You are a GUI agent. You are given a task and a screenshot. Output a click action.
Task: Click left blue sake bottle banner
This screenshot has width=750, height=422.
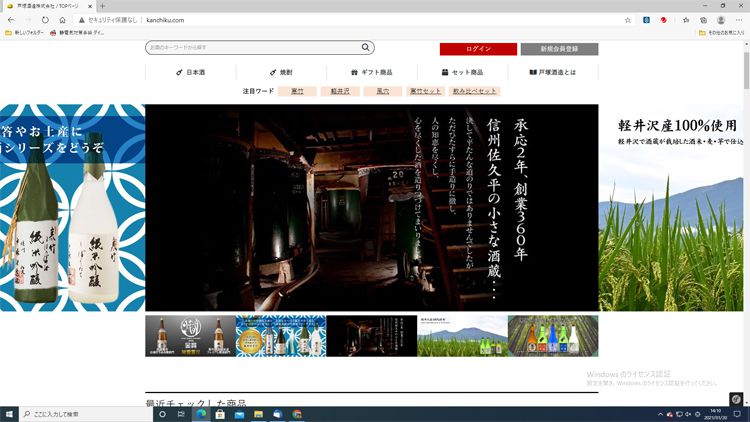coord(72,208)
